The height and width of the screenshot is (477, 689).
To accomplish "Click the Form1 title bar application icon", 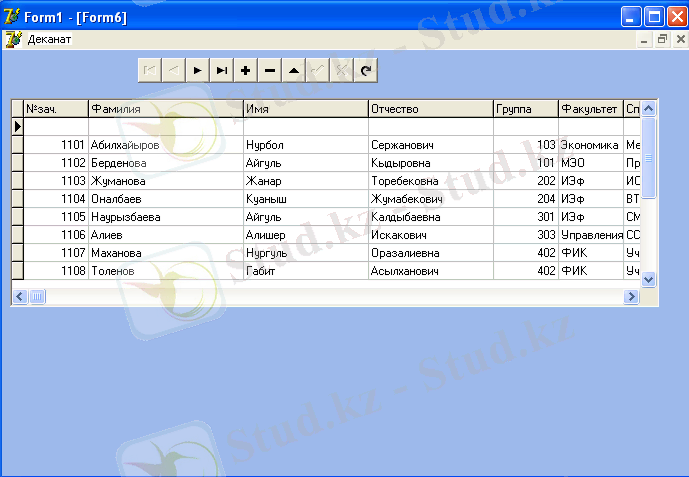I will click(x=12, y=17).
